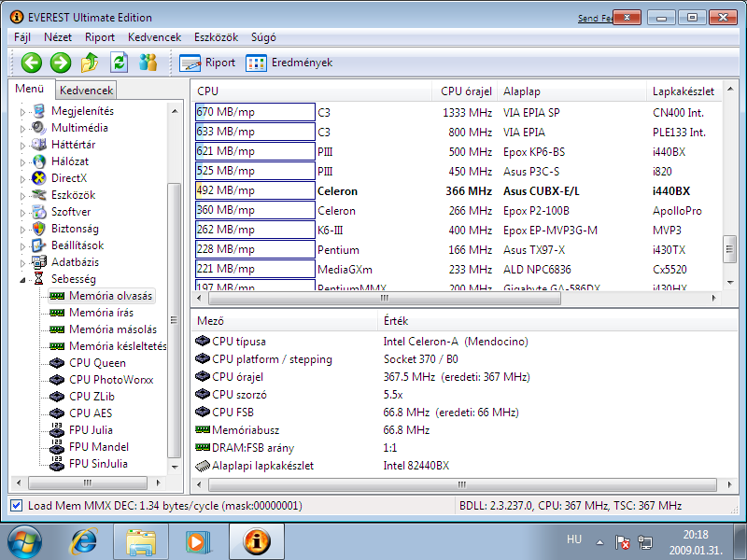Sort by the Lapkakészlet column header

(684, 91)
